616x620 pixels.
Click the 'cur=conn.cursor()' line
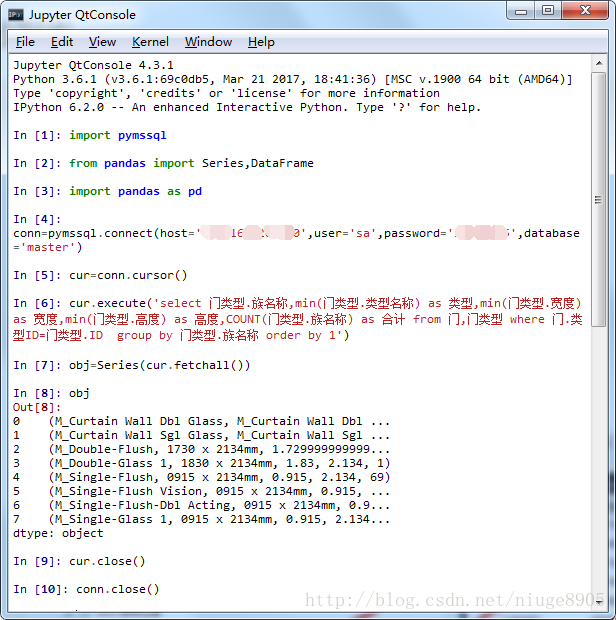(x=128, y=275)
